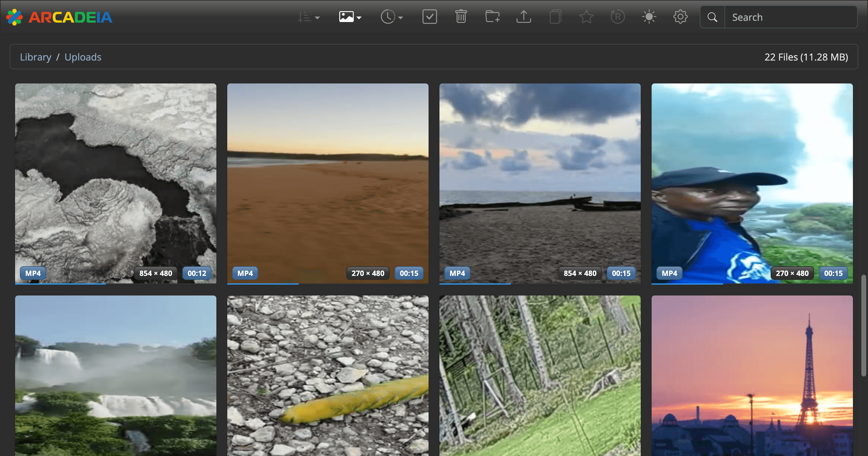Screen dimensions: 868x456
Task: Click 270 × 480 badge on beach sunset video
Action: (368, 273)
